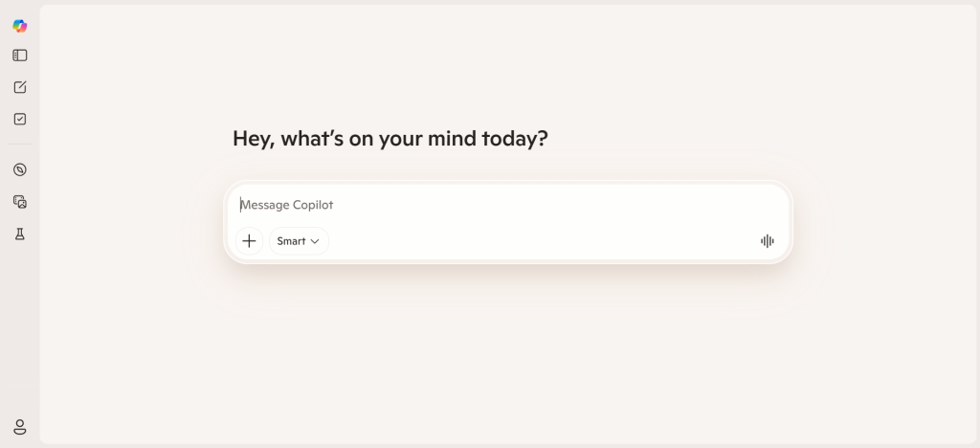Screen dimensions: 980x448
Task: Click the chevron beside Smart
Action: [x=315, y=241]
